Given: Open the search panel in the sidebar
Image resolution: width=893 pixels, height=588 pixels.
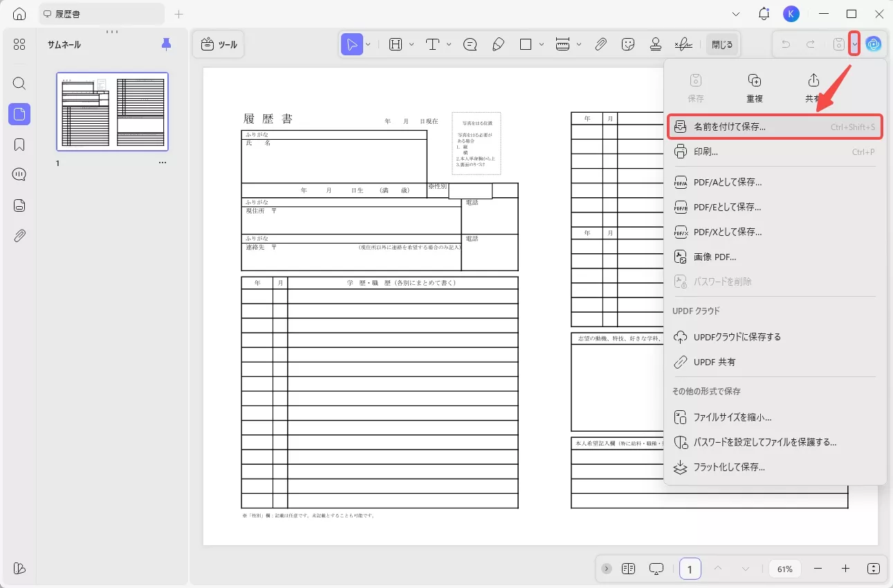Looking at the screenshot, I should (x=19, y=84).
